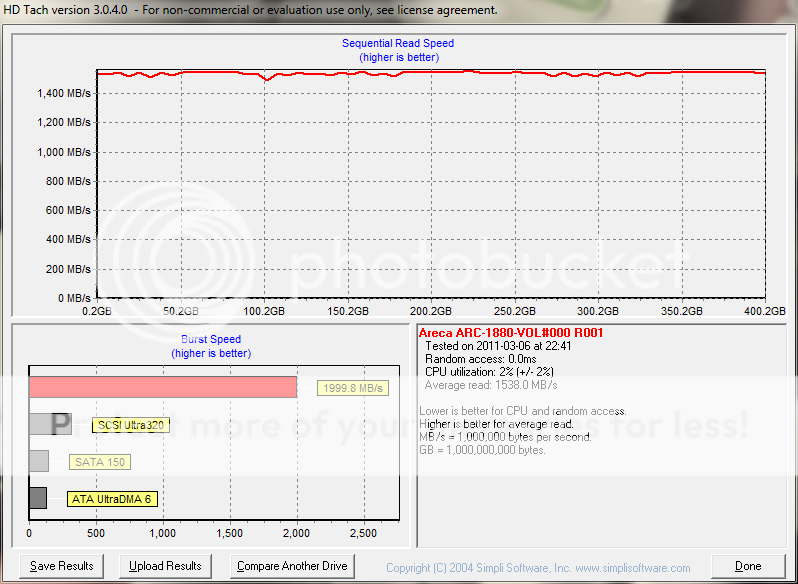Click the 200.2GB axis label
This screenshot has height=584, width=798.
point(432,311)
